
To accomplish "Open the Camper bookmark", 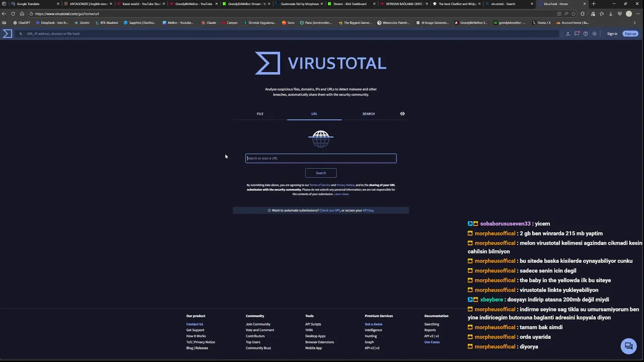I will 229,23.
